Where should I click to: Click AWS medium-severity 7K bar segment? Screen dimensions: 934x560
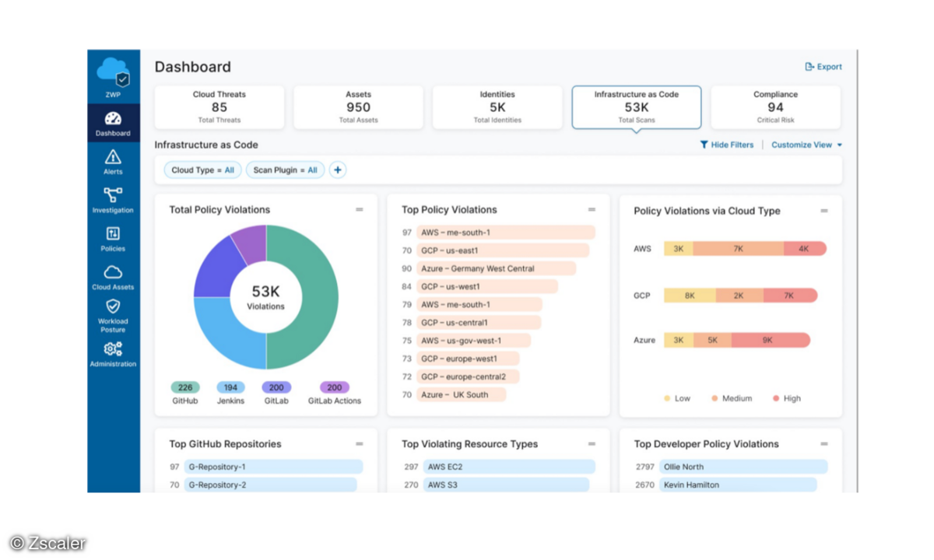click(738, 249)
